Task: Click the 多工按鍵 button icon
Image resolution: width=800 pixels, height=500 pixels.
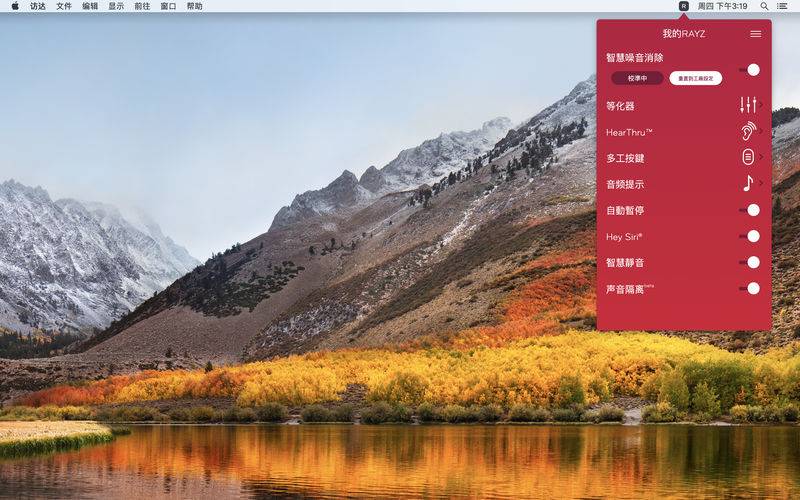Action: (747, 157)
